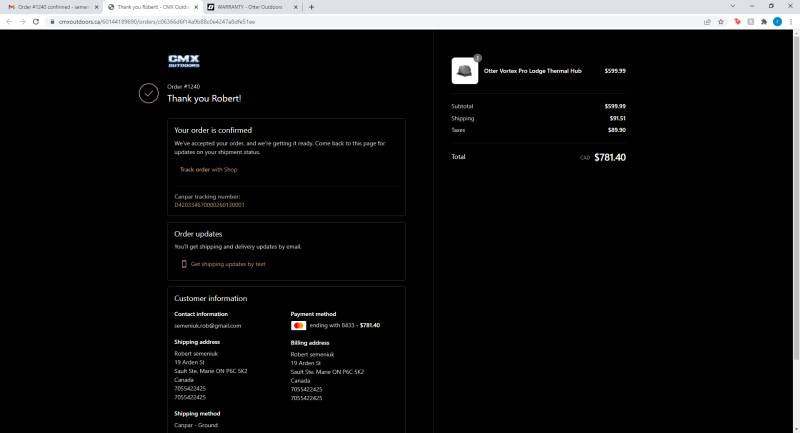
Task: Select the Otter Vortex Pro Lodge product name
Action: pyautogui.click(x=533, y=71)
